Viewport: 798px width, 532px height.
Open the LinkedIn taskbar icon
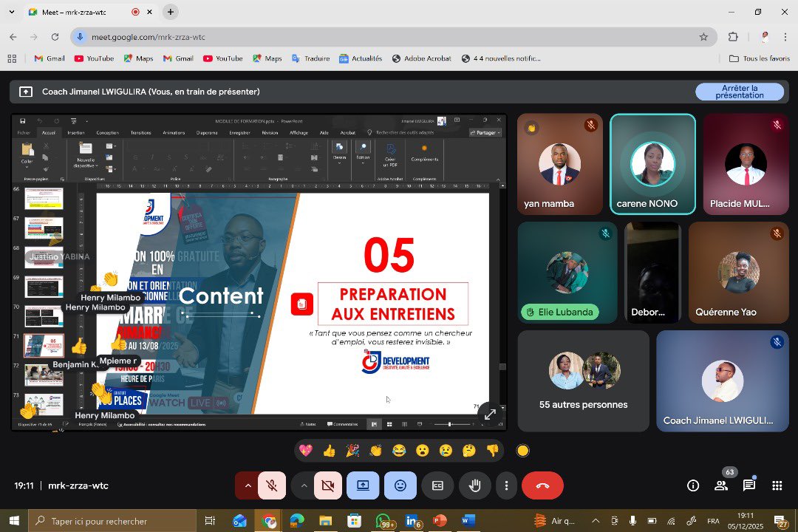click(412, 521)
